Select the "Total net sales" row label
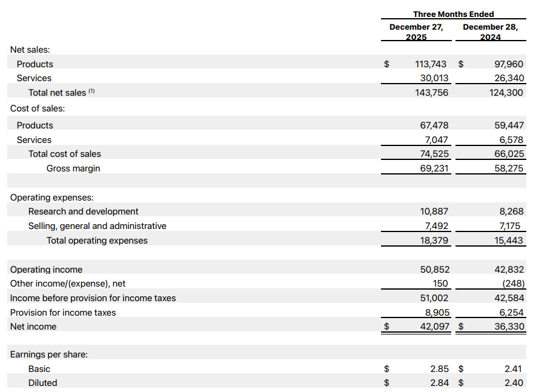Image resolution: width=533 pixels, height=392 pixels. (x=57, y=93)
